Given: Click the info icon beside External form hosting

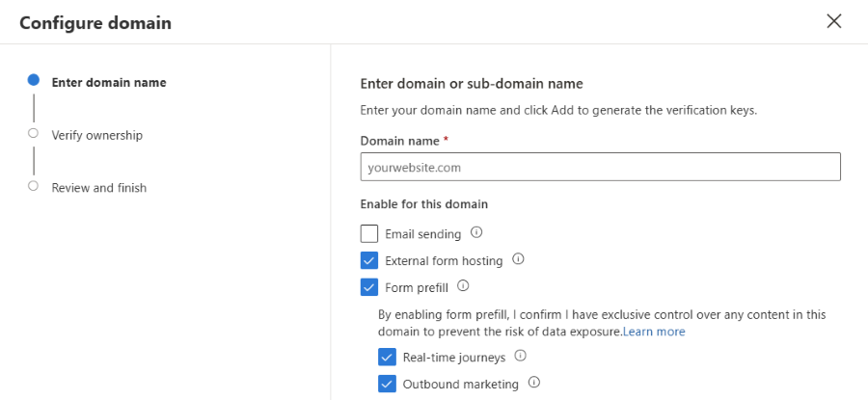Looking at the screenshot, I should 518,259.
